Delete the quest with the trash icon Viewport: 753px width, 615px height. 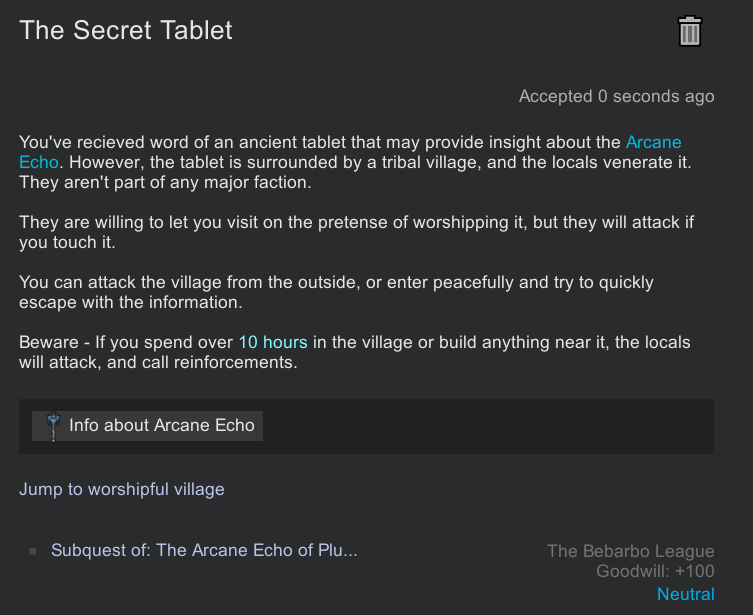click(x=690, y=31)
